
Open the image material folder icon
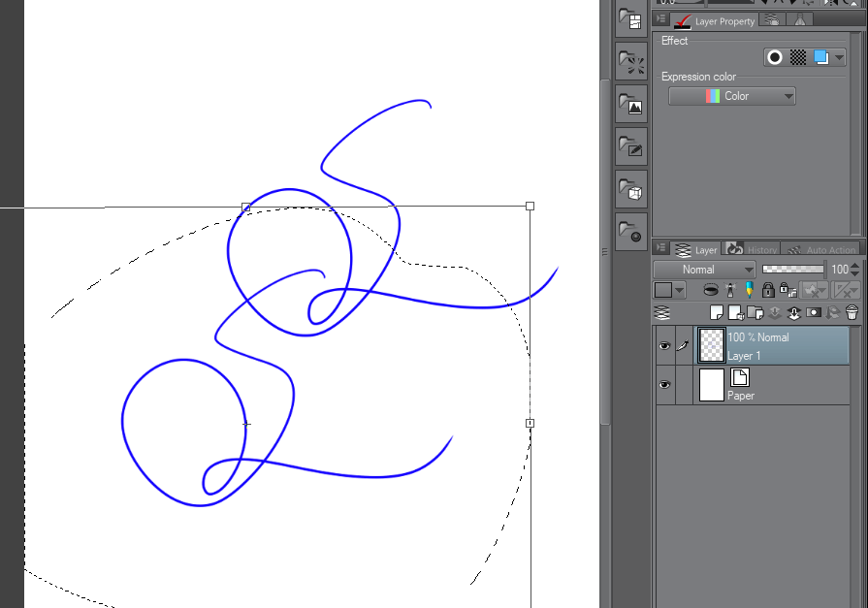[631, 106]
